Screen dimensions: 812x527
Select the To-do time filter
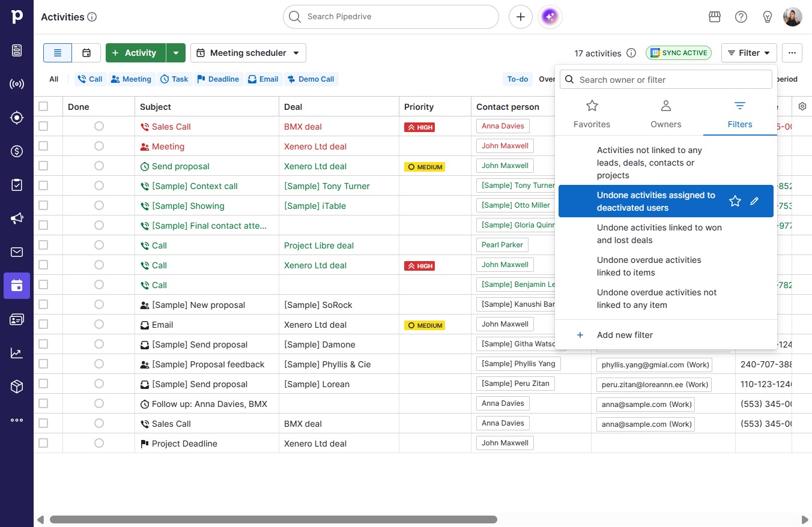518,79
